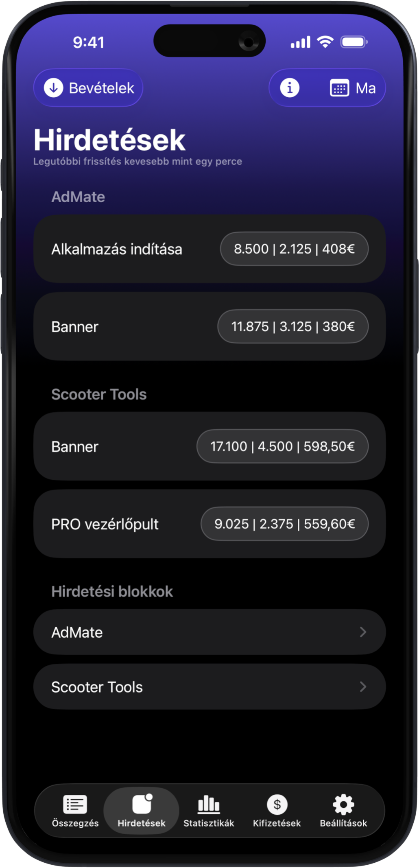Open the Kifizetések dollar icon
The width and height of the screenshot is (419, 868).
tap(277, 804)
